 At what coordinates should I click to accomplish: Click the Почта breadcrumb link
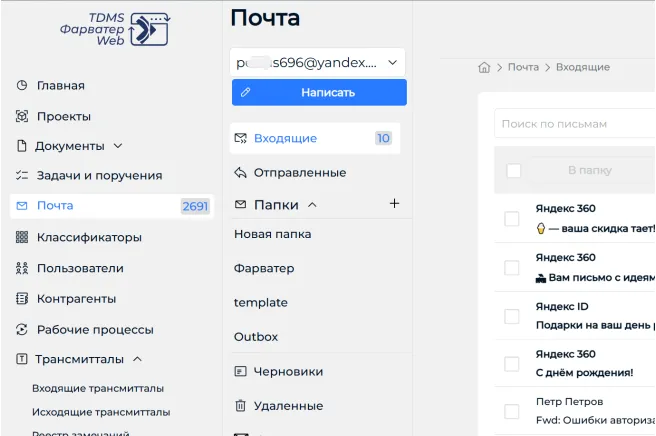pyautogui.click(x=523, y=67)
